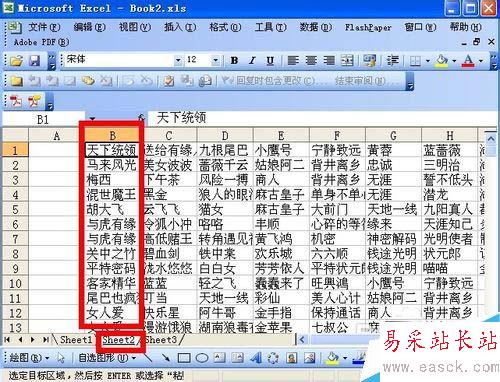Click the increase indent icon

392,60
